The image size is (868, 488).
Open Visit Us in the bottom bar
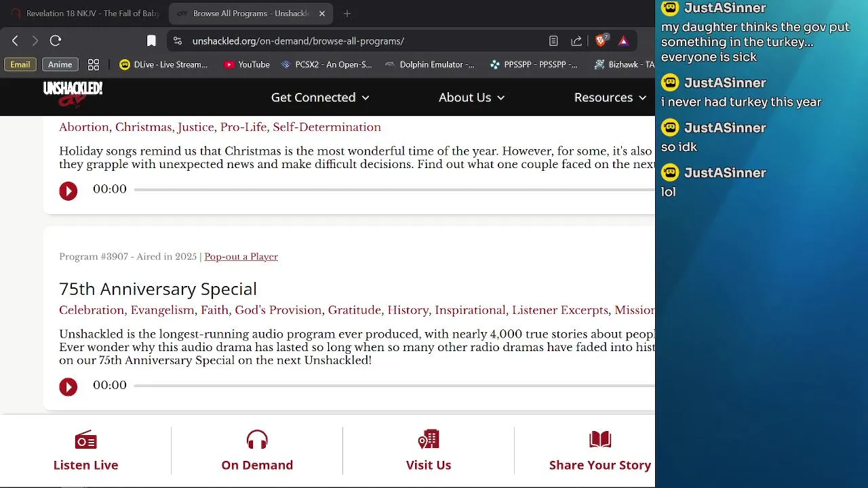(429, 451)
